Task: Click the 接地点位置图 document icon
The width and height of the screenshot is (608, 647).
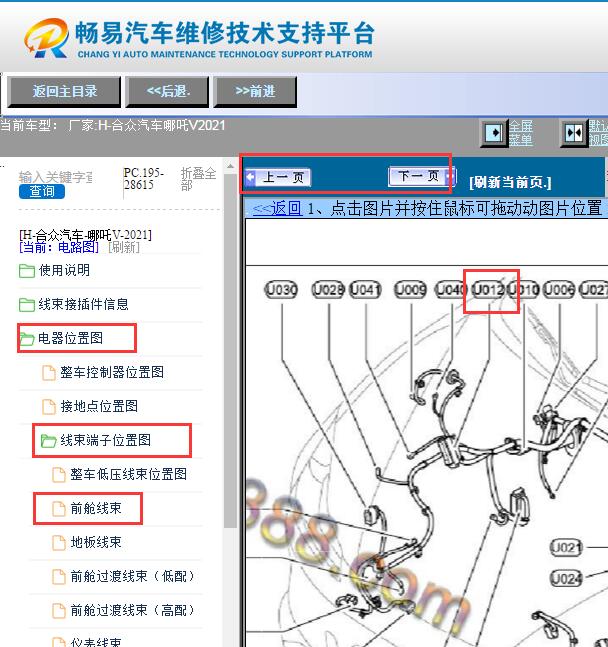Action: coord(49,406)
